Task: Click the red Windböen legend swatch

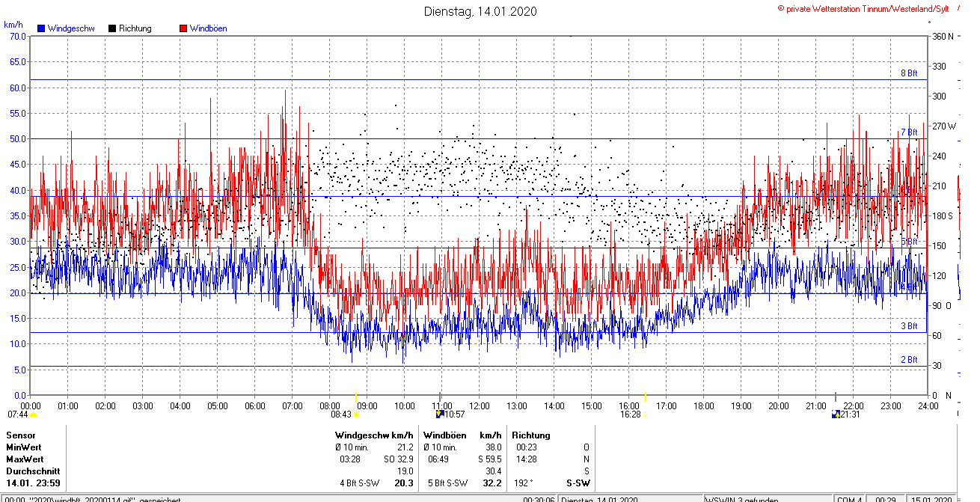Action: coord(183,28)
